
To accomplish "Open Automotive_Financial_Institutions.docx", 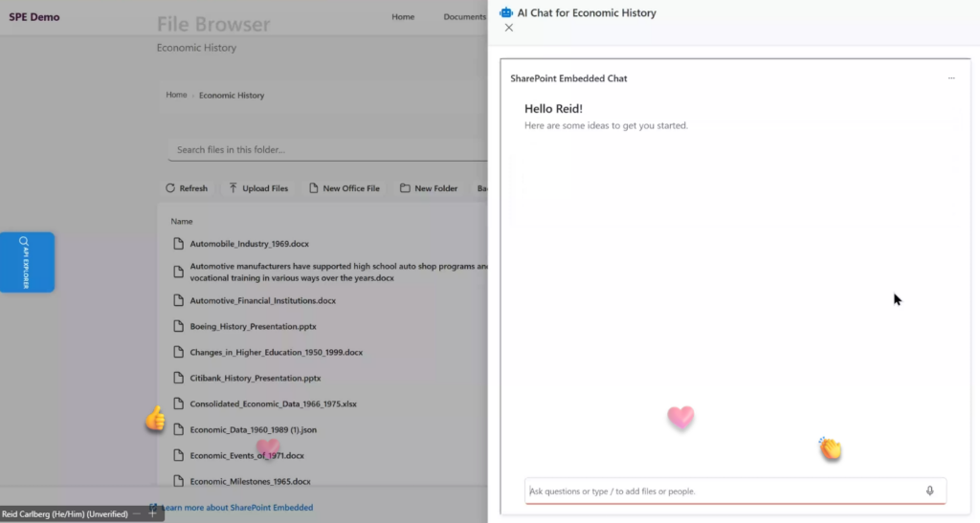I will pyautogui.click(x=262, y=301).
